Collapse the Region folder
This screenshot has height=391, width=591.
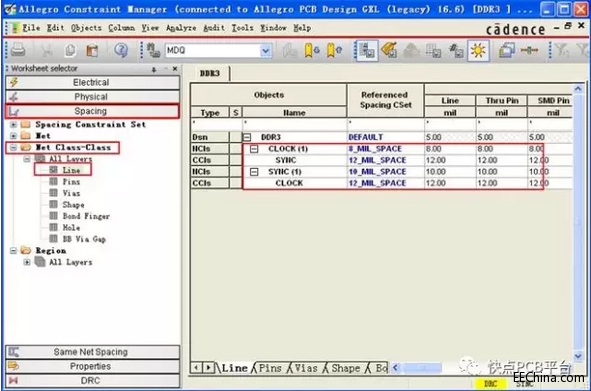[13, 250]
